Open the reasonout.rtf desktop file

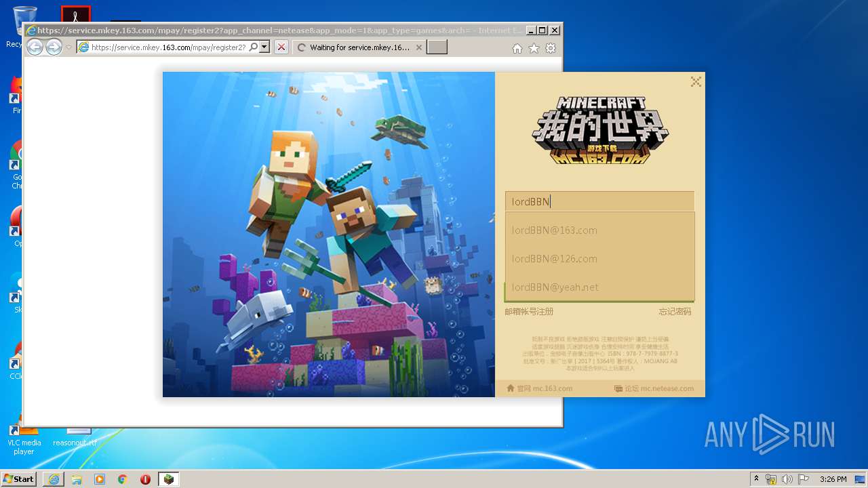tap(75, 437)
